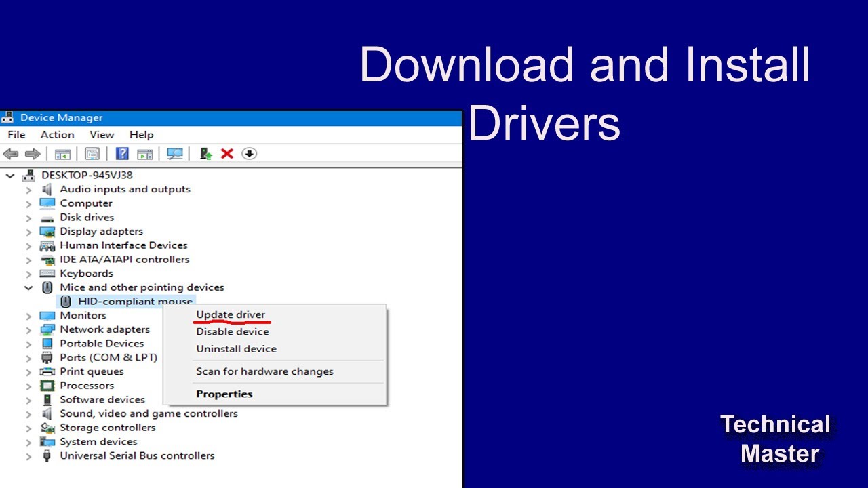
Task: Click the Update device driver toolbar icon
Action: pyautogui.click(x=205, y=154)
